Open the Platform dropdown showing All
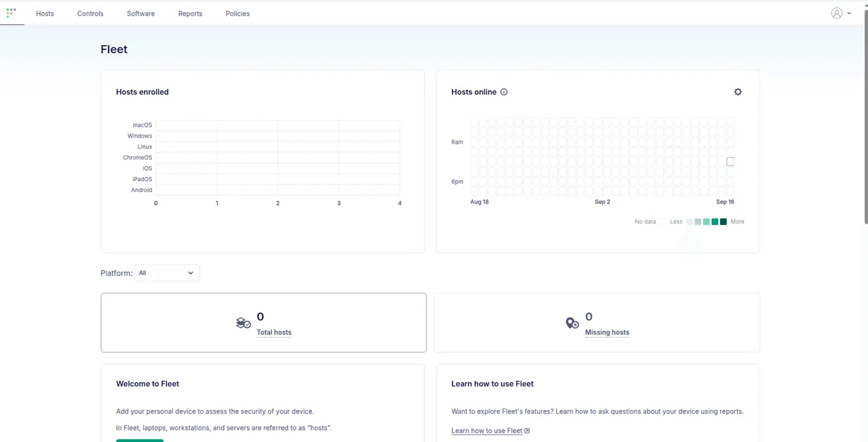This screenshot has width=868, height=442. [167, 273]
